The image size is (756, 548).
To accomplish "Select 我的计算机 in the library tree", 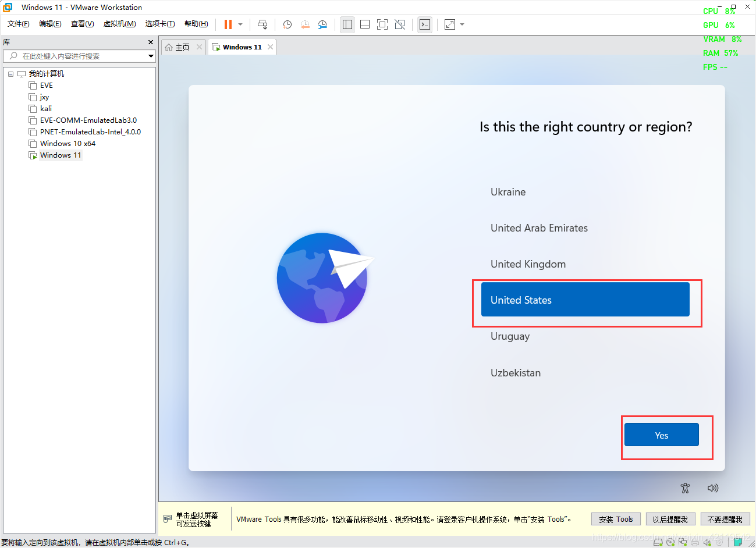I will point(47,74).
